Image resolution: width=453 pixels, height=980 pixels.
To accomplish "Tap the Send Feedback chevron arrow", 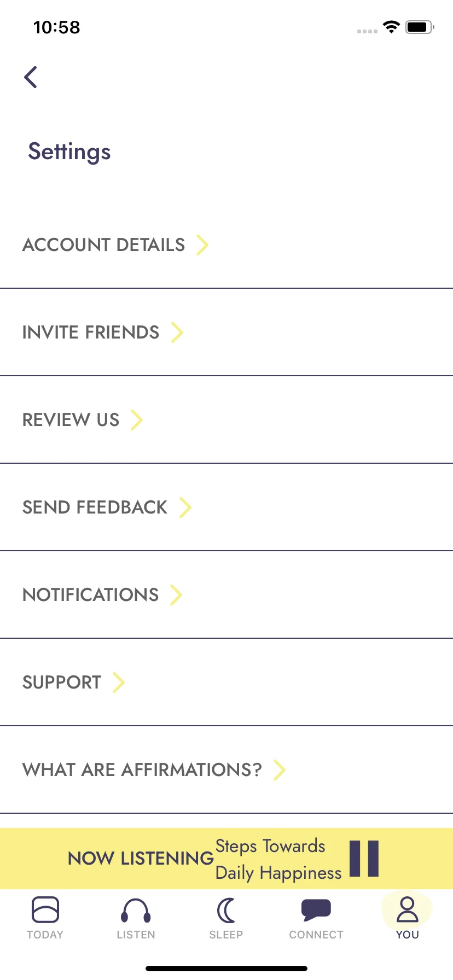I will pos(185,507).
